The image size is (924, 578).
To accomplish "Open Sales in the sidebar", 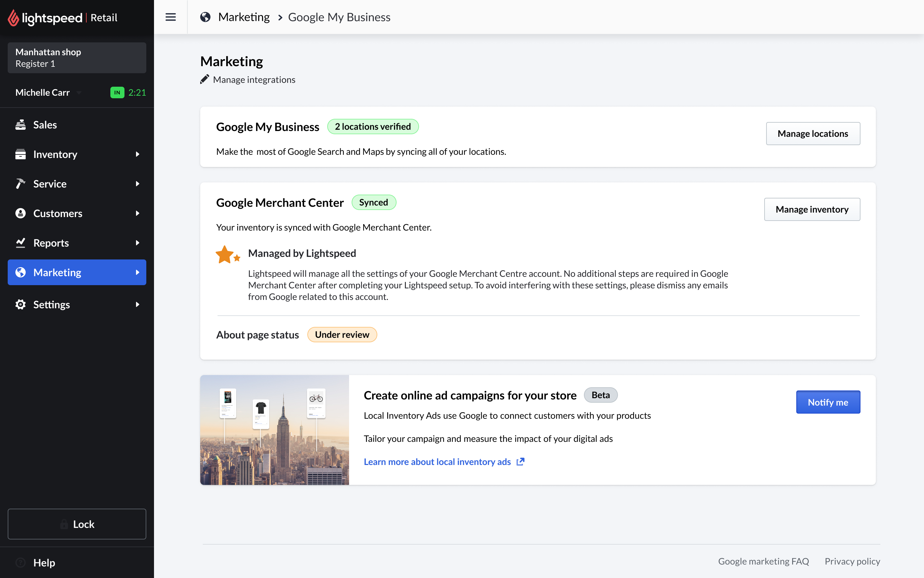I will click(77, 125).
